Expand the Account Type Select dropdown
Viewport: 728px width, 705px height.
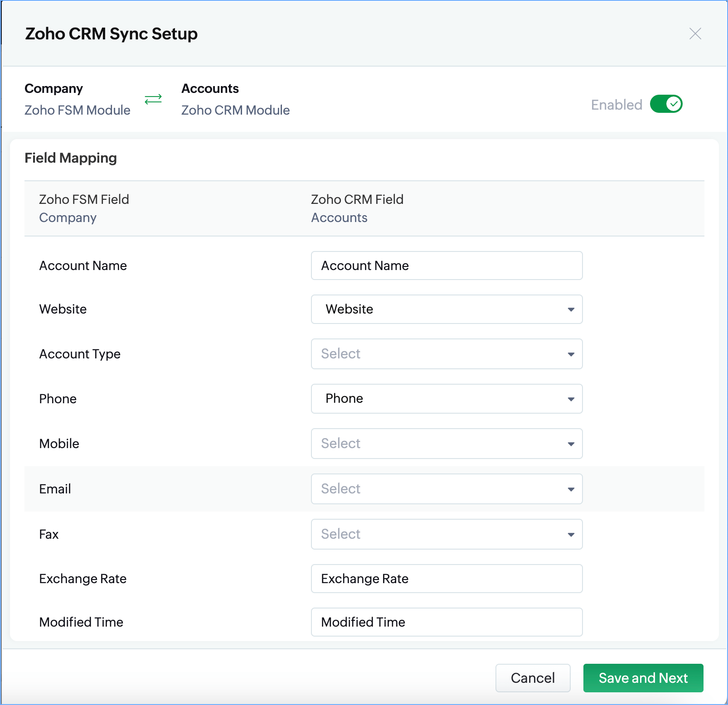pos(447,354)
